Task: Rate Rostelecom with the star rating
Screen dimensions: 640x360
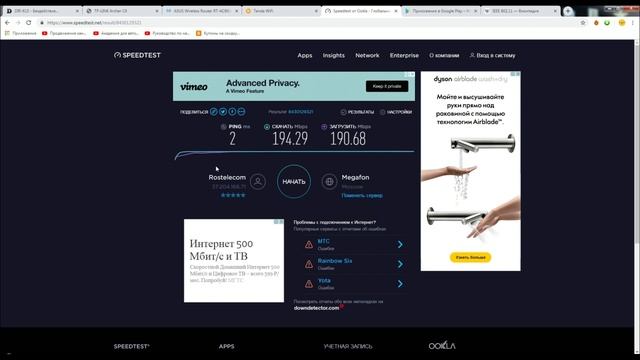Action: tap(233, 195)
